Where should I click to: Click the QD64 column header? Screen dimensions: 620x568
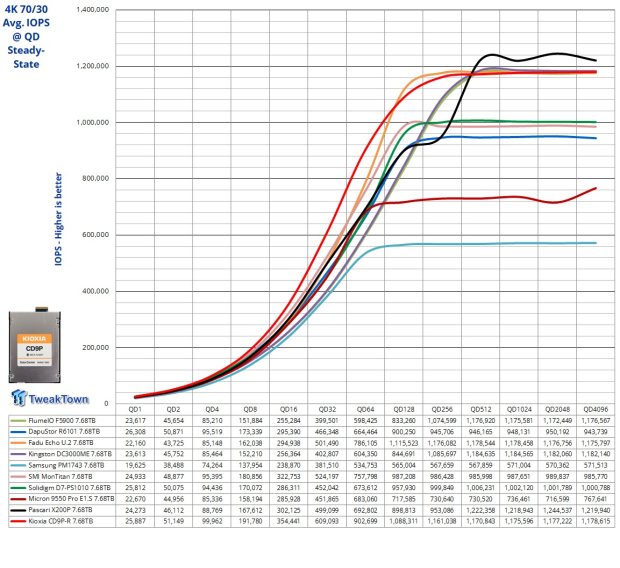coord(365,409)
